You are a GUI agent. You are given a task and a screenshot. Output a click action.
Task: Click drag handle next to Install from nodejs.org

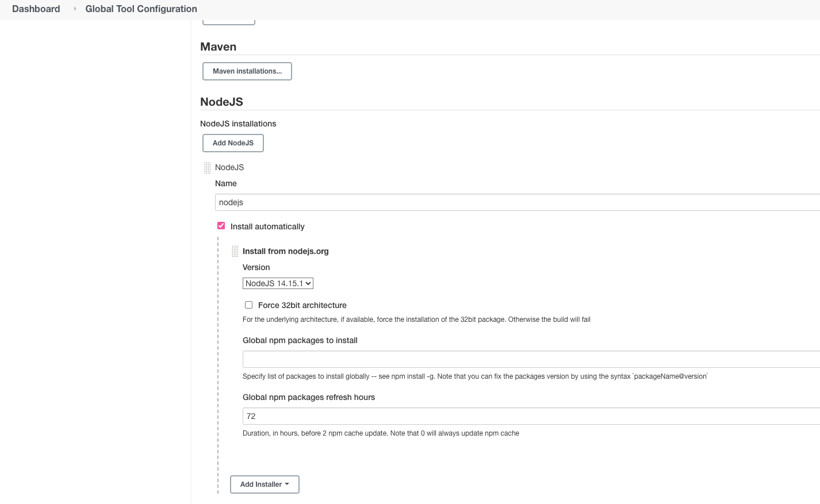[235, 251]
